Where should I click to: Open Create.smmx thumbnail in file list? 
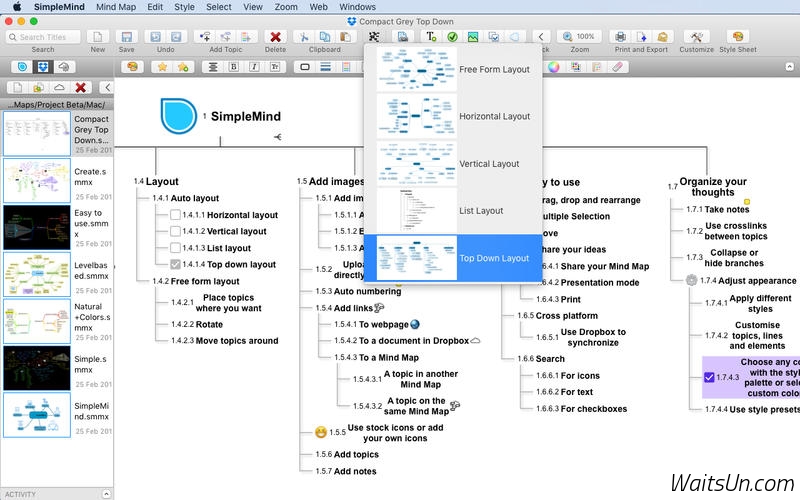[37, 181]
